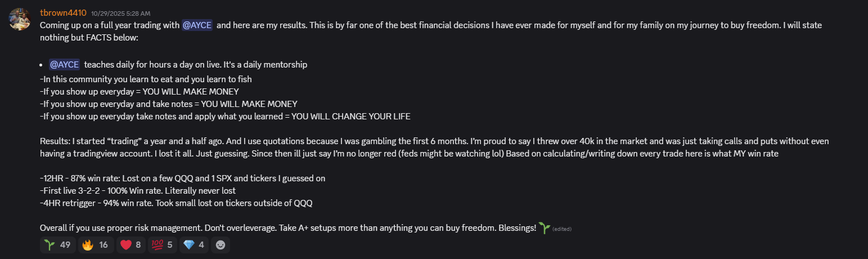868x259 pixels.
Task: Add your vote to the 100 emoji reaction
Action: point(161,245)
